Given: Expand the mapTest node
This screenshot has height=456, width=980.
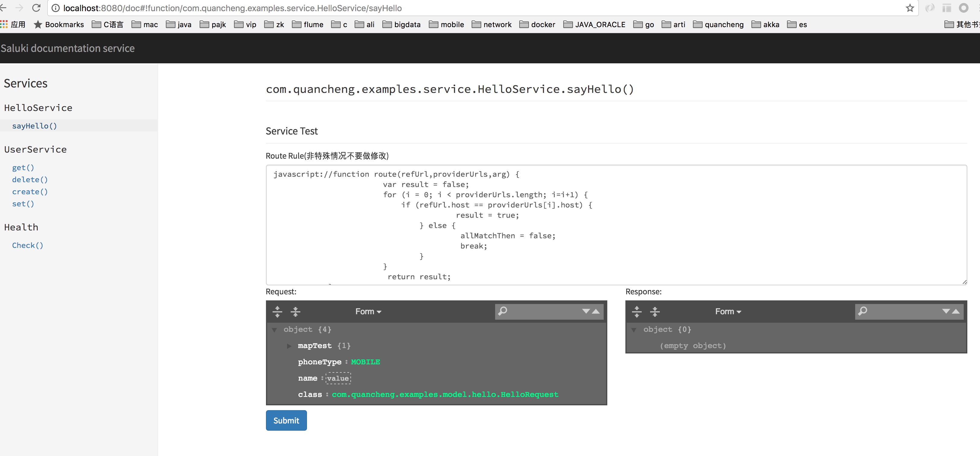Looking at the screenshot, I should [289, 346].
